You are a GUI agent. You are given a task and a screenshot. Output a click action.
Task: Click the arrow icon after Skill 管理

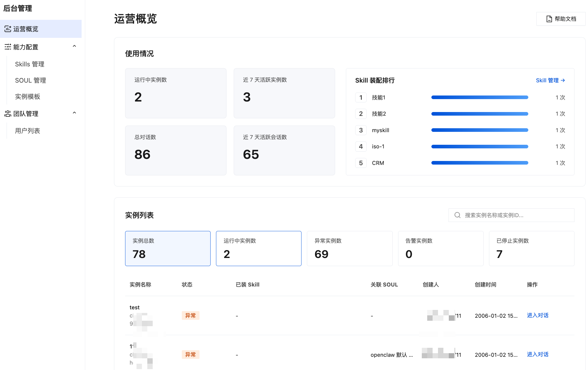(x=563, y=80)
